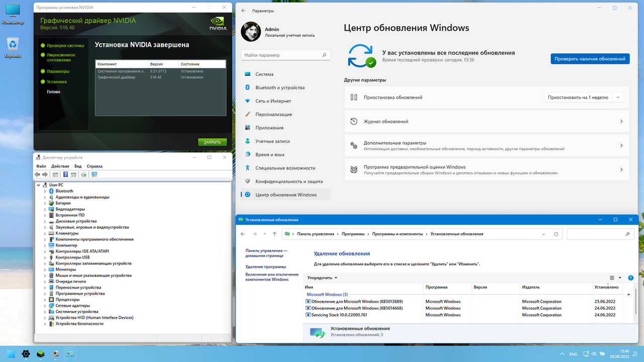Click update driver icon in Device Manager toolbar
Screen dimensions: 644x362
point(84,174)
